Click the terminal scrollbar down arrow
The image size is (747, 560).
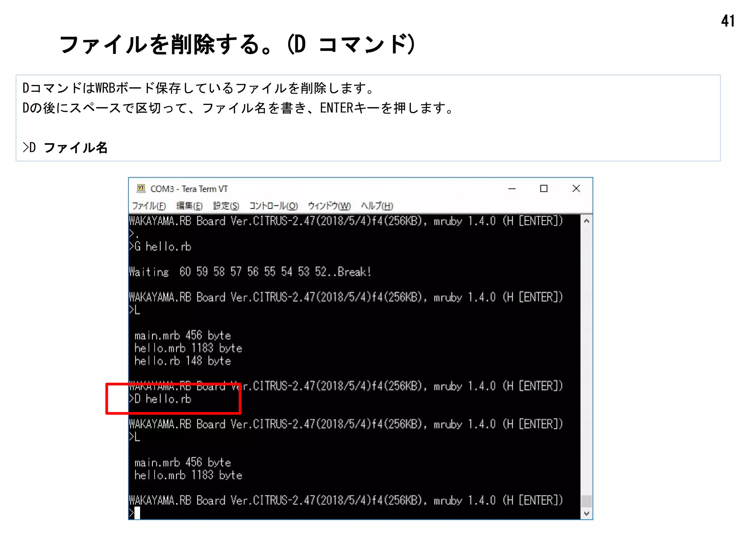tap(586, 513)
